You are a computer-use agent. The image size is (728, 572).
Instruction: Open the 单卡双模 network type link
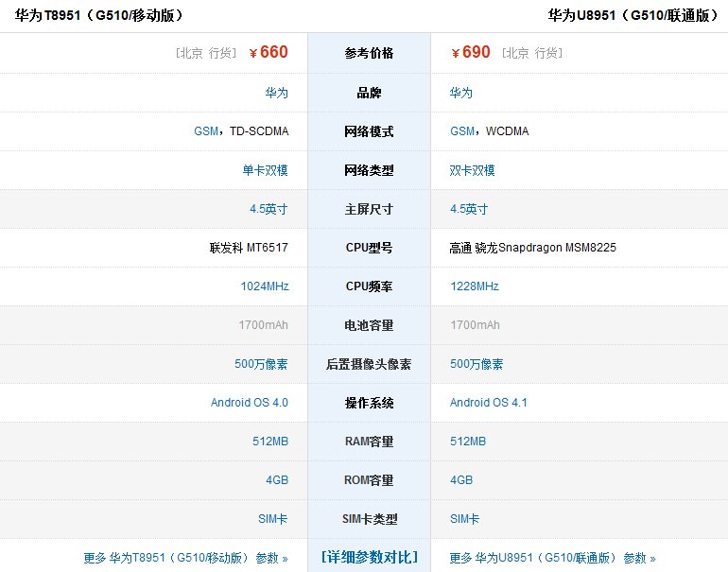(265, 170)
